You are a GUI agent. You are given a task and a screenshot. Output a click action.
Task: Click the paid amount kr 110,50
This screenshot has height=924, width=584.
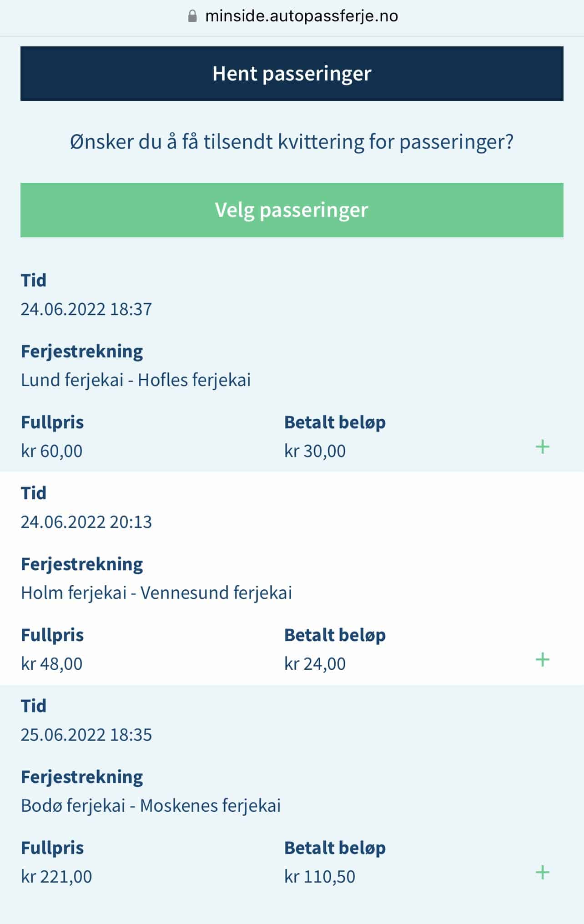tap(320, 877)
